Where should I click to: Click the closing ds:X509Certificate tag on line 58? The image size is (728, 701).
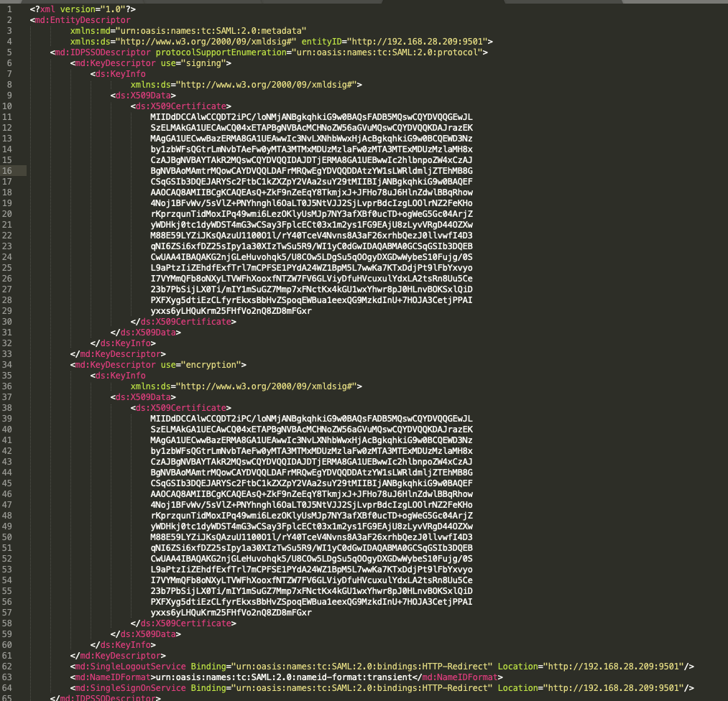tap(183, 623)
